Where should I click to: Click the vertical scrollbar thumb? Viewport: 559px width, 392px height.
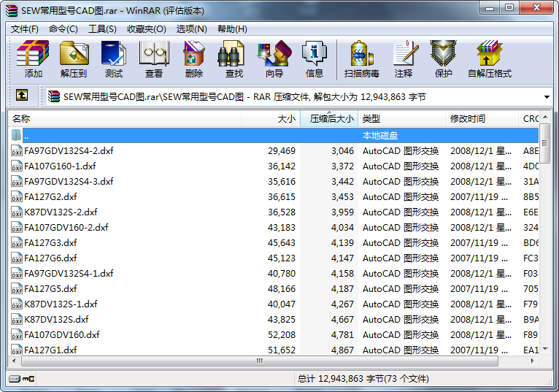click(544, 143)
